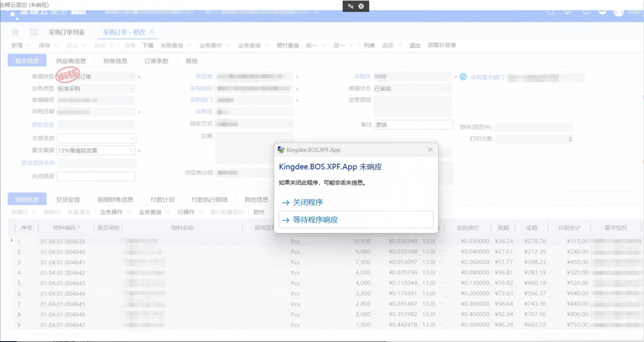Screen dimensions: 644x342
Task: Click the 关闭原因 input field
Action: 96,177
